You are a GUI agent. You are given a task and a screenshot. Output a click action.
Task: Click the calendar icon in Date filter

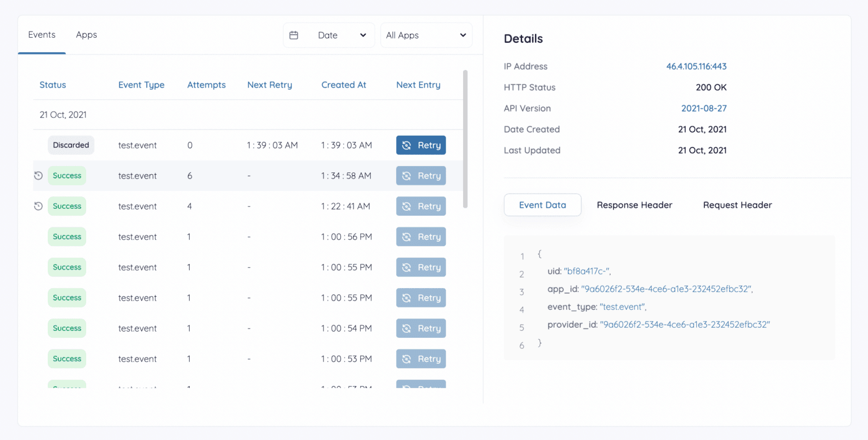click(x=294, y=35)
